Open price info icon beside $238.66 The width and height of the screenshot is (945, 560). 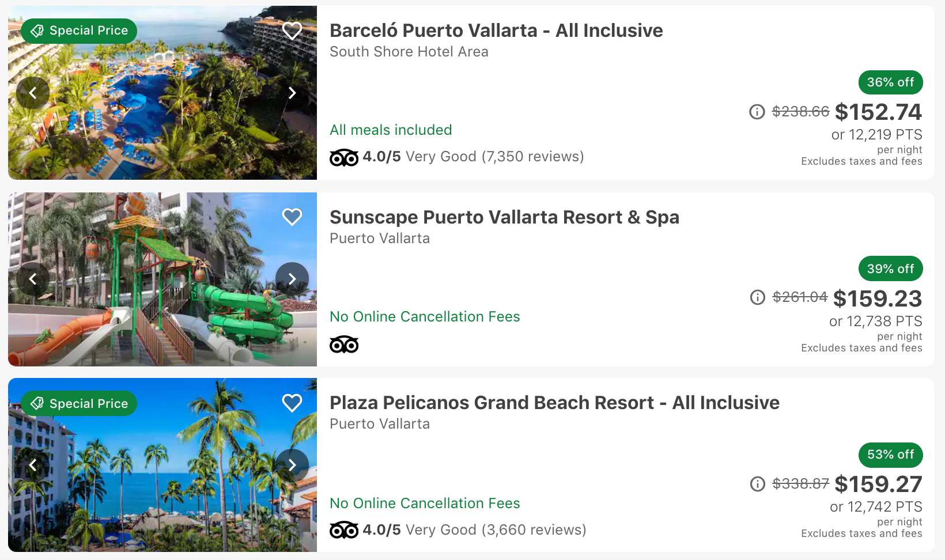(757, 112)
